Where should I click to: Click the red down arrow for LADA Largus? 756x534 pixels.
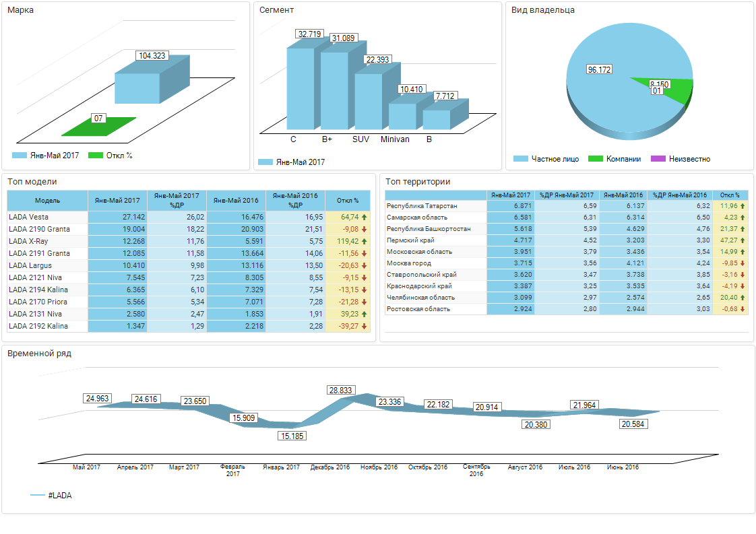point(364,266)
